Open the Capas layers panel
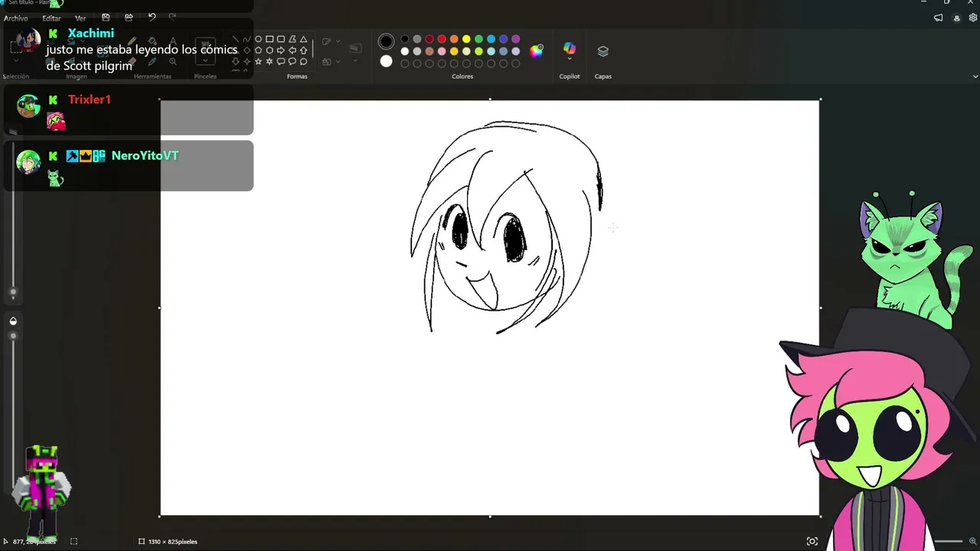The image size is (980, 551). pyautogui.click(x=603, y=51)
